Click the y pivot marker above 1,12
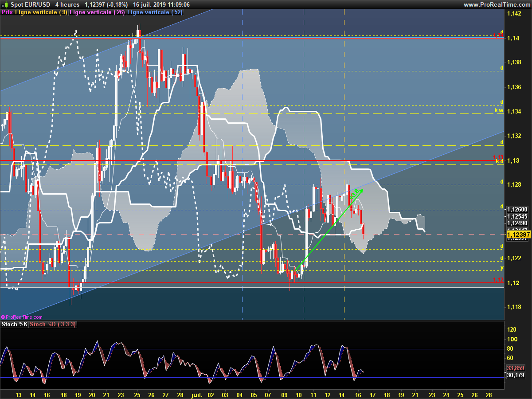 [x=502, y=267]
